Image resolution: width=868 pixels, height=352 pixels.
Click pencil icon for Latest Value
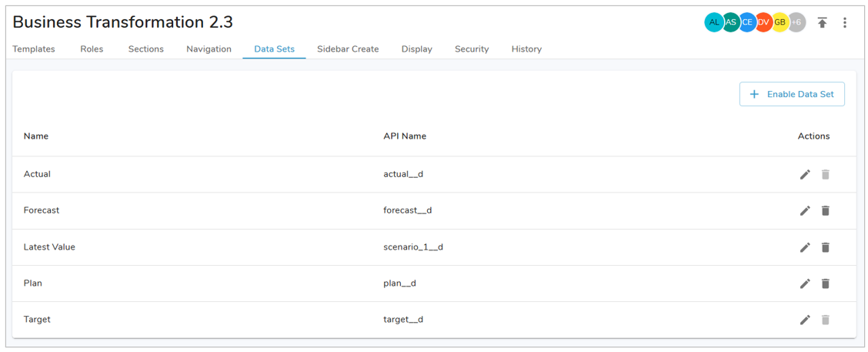805,247
